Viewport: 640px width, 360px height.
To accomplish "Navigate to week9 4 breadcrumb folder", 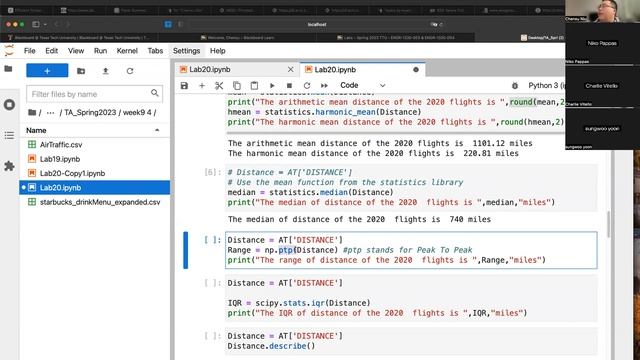I will (x=138, y=112).
